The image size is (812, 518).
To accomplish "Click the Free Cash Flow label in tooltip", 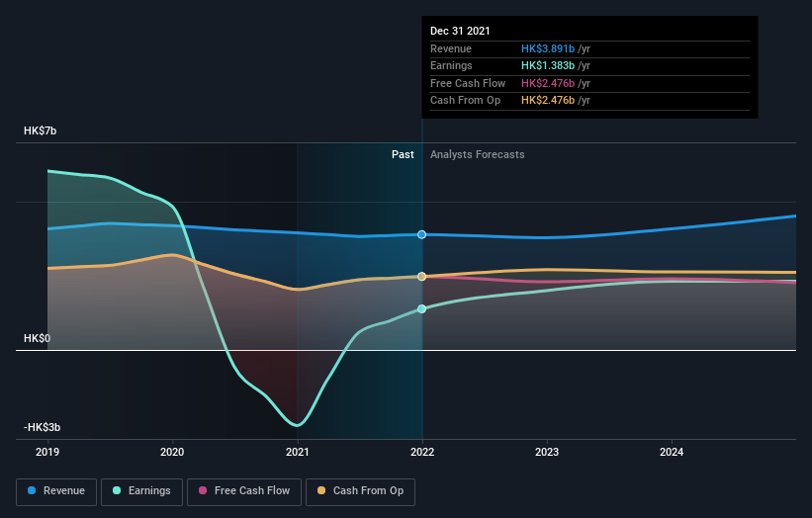I will click(468, 83).
